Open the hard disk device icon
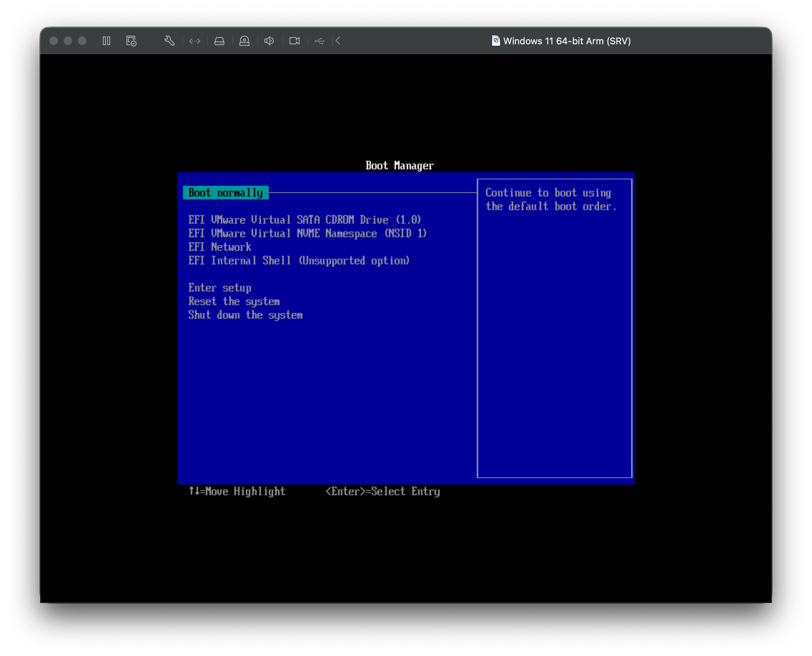This screenshot has height=656, width=812. (220, 41)
